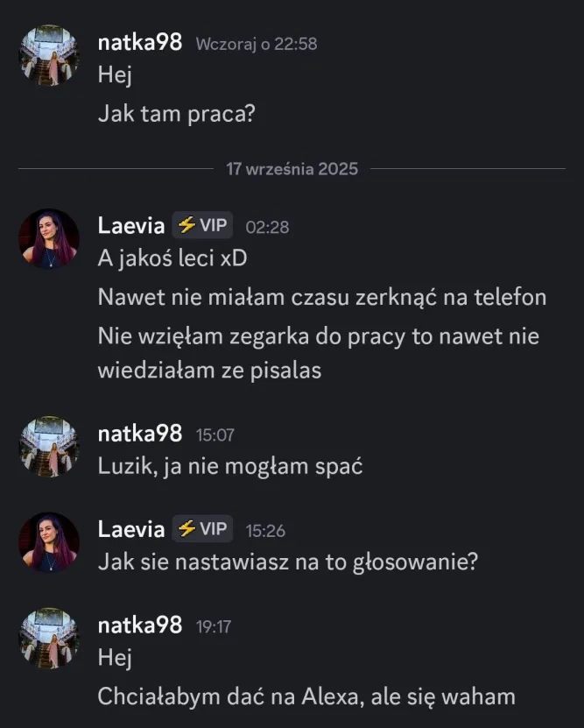Open natka98's profile from the 22:58 username
The image size is (584, 728).
click(x=140, y=43)
